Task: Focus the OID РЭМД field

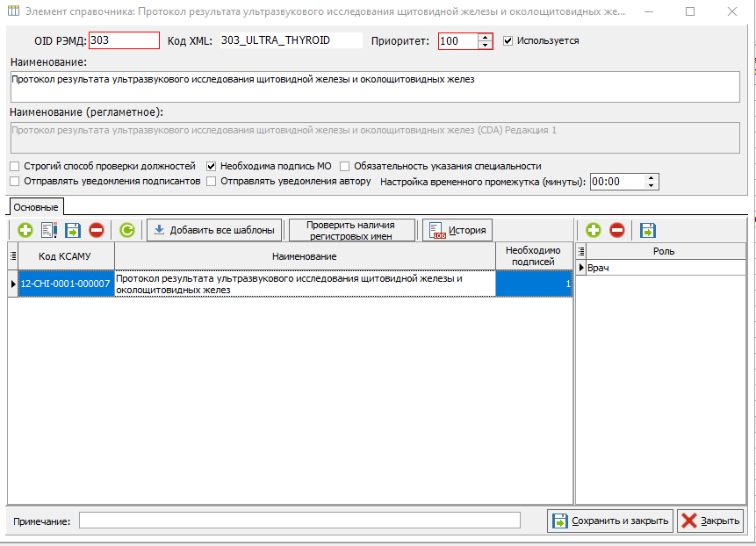Action: tap(124, 40)
